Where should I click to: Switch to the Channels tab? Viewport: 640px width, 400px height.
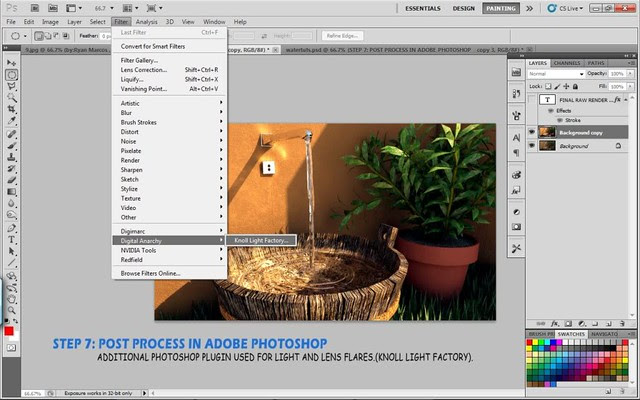coord(567,63)
